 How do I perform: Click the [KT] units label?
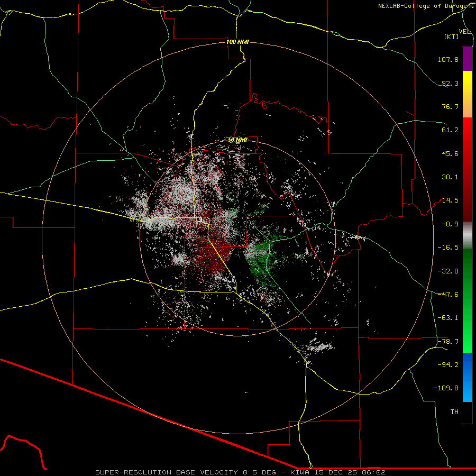click(x=452, y=36)
